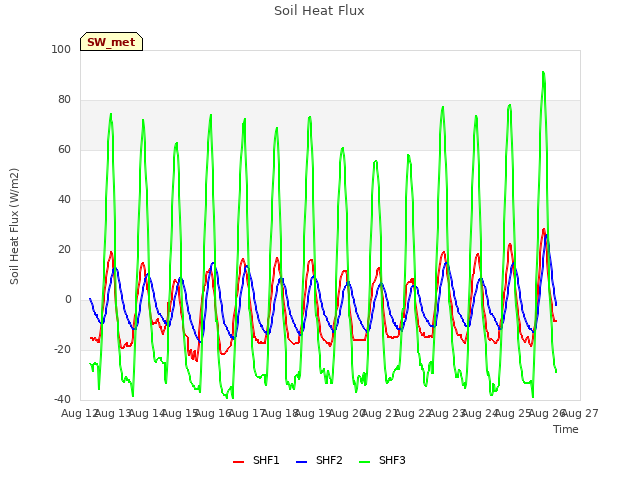Click the Aug 23 x-axis tick label
This screenshot has height=480, width=640.
(x=447, y=413)
